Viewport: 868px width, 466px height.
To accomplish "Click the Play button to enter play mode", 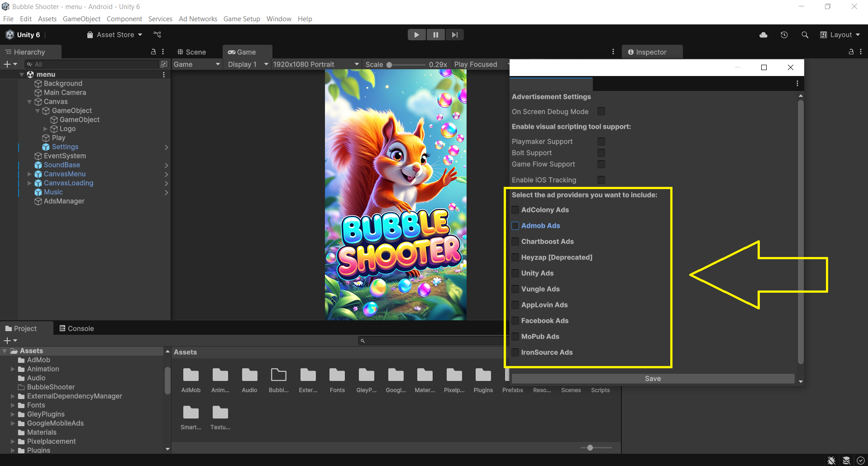I will pos(416,34).
